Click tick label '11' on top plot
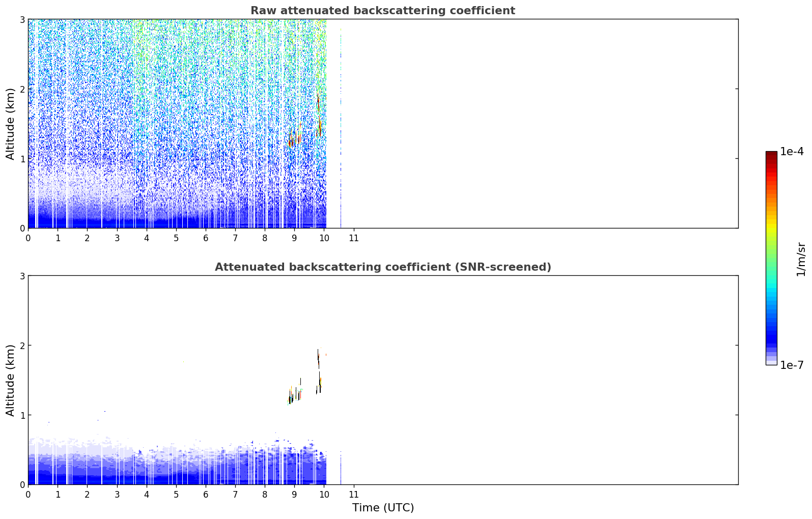 click(x=353, y=238)
